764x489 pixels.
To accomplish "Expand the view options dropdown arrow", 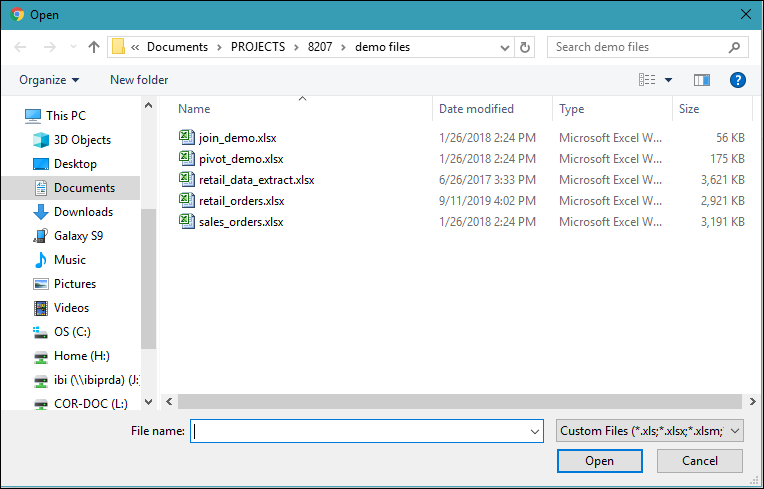I will pyautogui.click(x=669, y=80).
